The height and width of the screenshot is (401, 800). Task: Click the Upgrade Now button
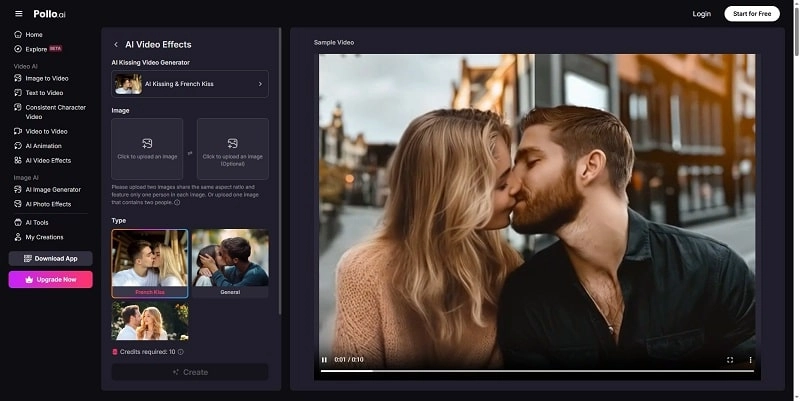pos(50,279)
